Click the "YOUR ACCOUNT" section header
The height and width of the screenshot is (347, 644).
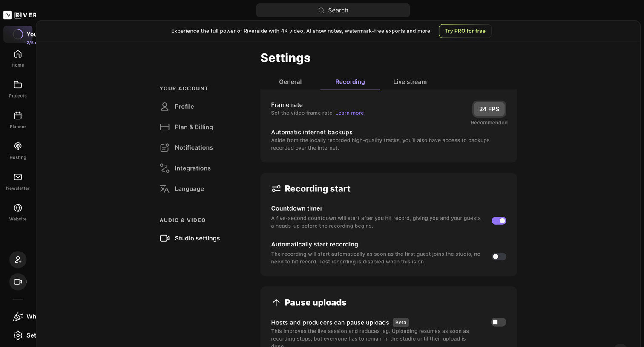click(x=184, y=89)
